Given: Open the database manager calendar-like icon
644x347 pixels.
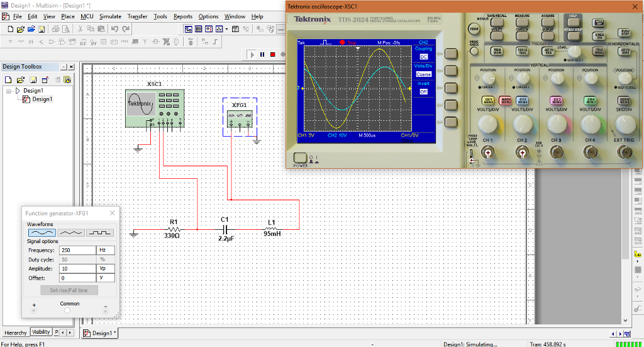Looking at the screenshot, I should 235,29.
